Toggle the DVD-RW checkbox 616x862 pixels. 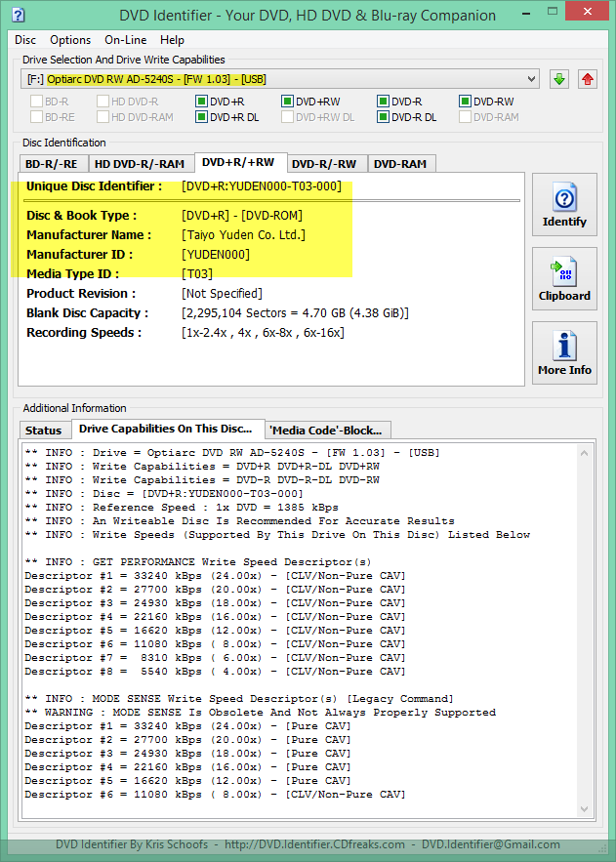465,102
